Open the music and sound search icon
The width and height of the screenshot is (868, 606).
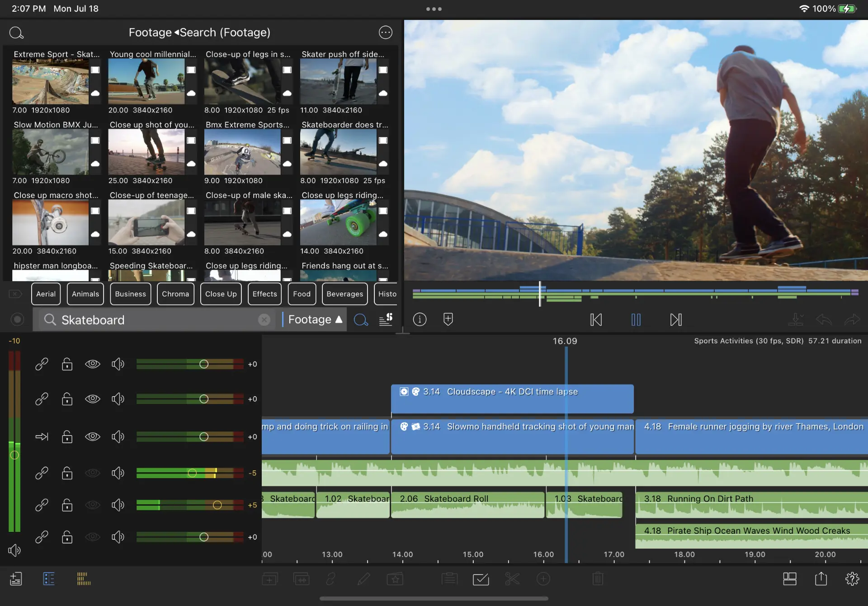[386, 319]
